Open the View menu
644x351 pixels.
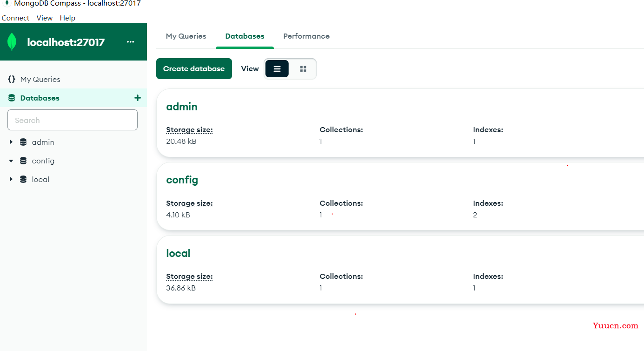pyautogui.click(x=45, y=18)
